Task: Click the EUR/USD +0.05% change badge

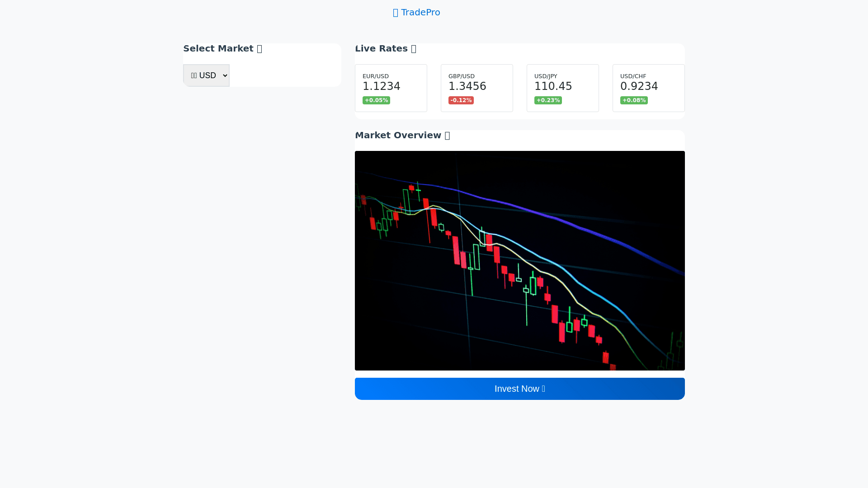Action: [x=376, y=100]
